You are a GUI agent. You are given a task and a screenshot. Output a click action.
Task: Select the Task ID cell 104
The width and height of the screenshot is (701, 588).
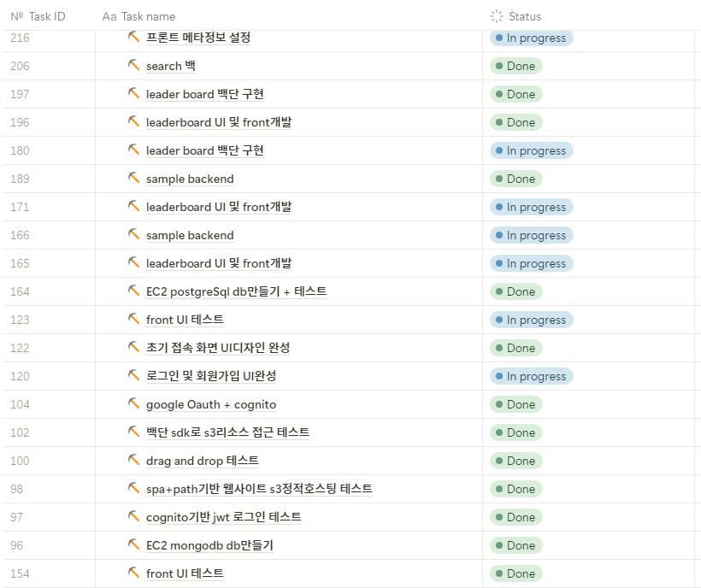[x=50, y=404]
